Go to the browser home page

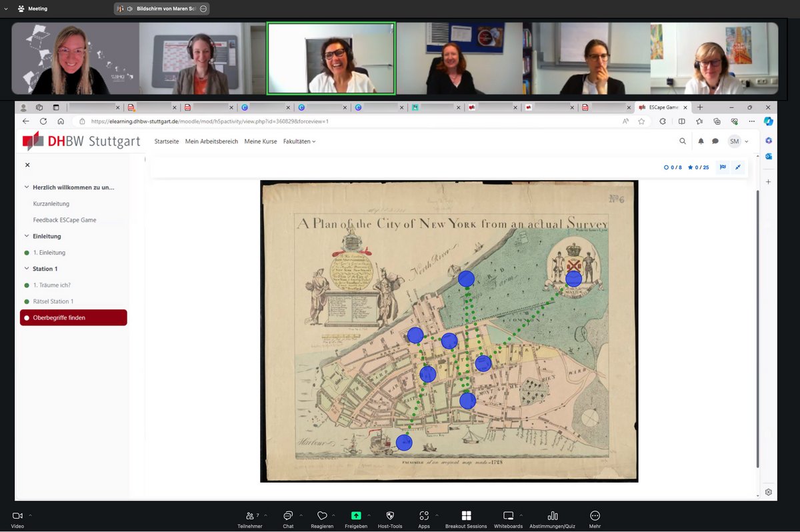tap(61, 121)
